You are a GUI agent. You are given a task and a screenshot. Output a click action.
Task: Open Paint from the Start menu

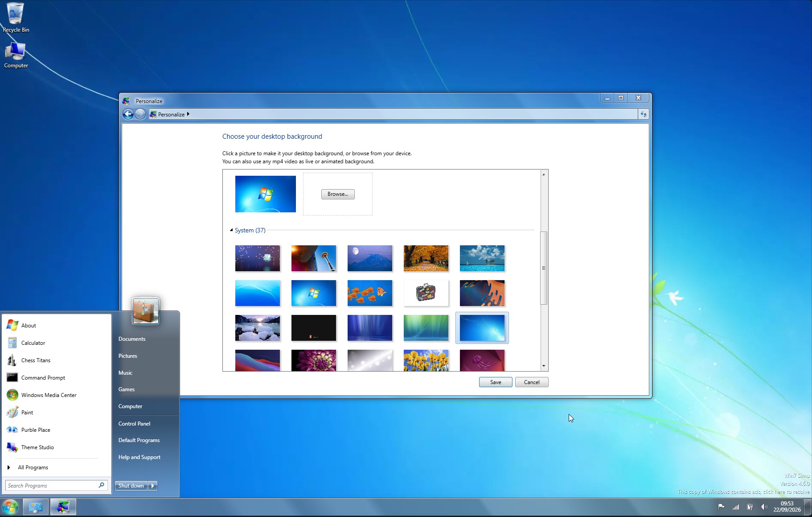pyautogui.click(x=27, y=412)
